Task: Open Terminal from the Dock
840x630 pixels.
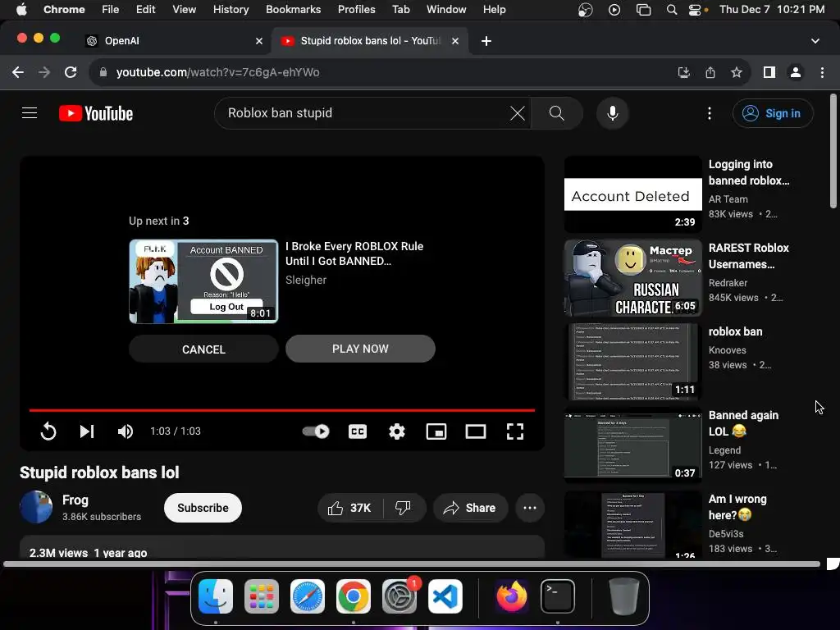Action: coord(557,596)
